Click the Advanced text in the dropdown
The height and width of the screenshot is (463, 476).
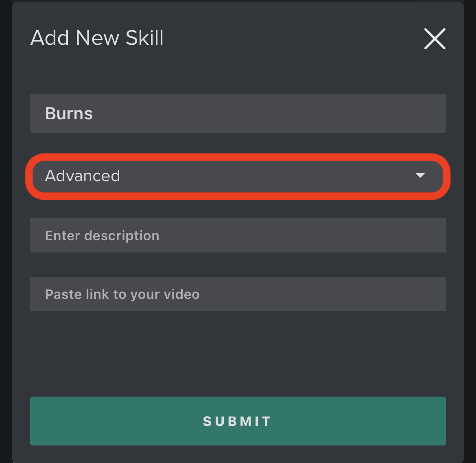click(x=82, y=176)
